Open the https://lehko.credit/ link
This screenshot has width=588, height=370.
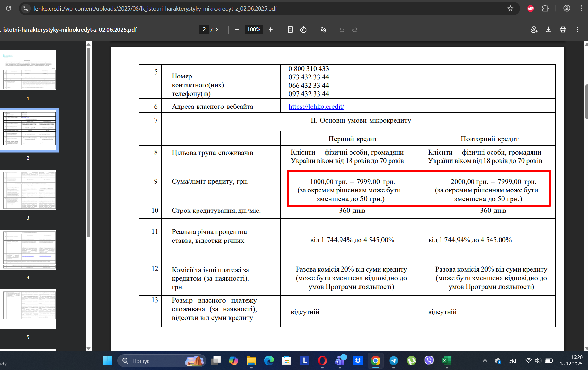coord(316,107)
